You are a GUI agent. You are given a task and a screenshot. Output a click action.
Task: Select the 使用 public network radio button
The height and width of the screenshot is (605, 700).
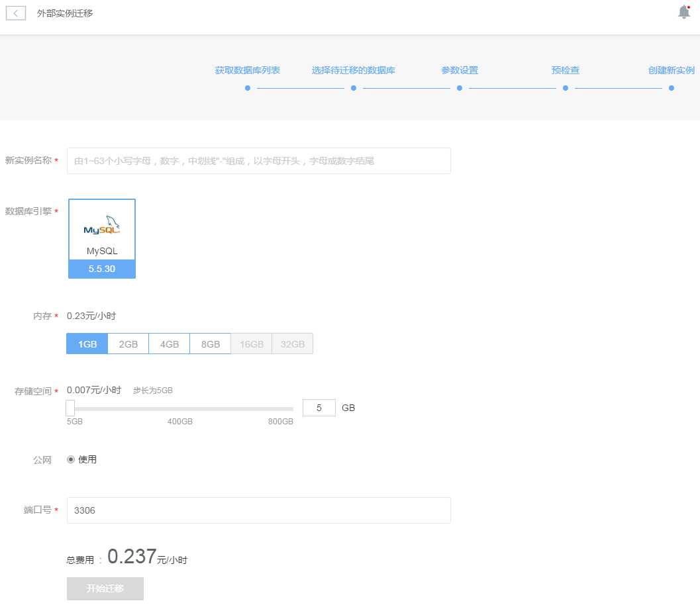[71, 459]
